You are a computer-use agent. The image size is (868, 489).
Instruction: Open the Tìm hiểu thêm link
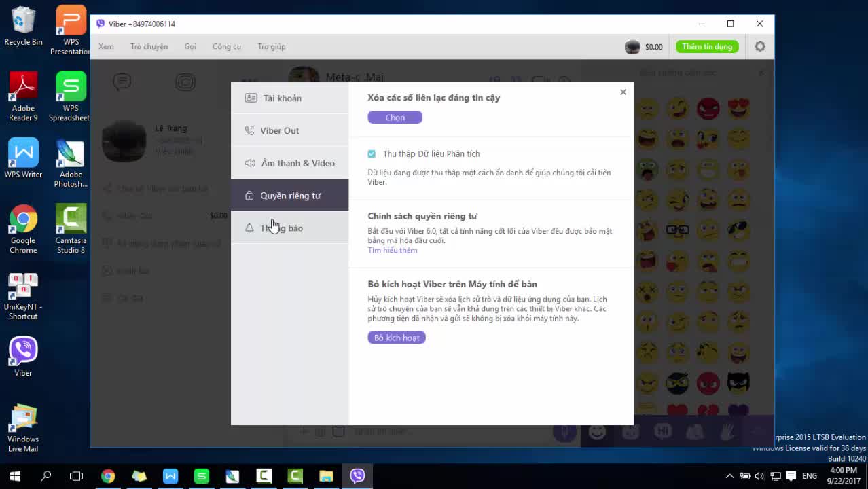click(393, 250)
